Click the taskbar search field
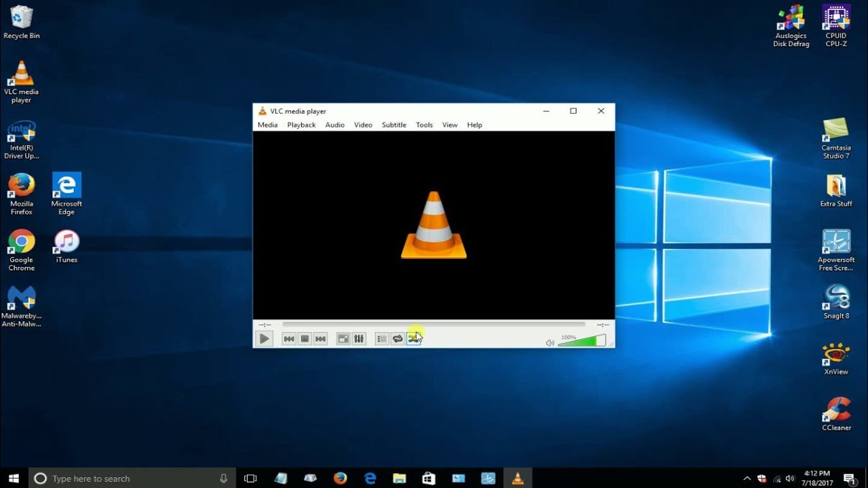868x488 pixels. pyautogui.click(x=129, y=478)
